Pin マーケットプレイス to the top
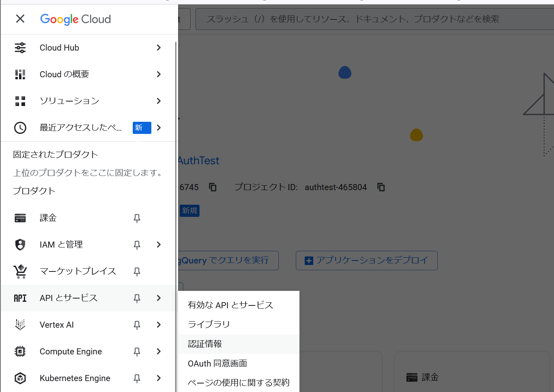Image resolution: width=554 pixels, height=392 pixels. point(137,272)
